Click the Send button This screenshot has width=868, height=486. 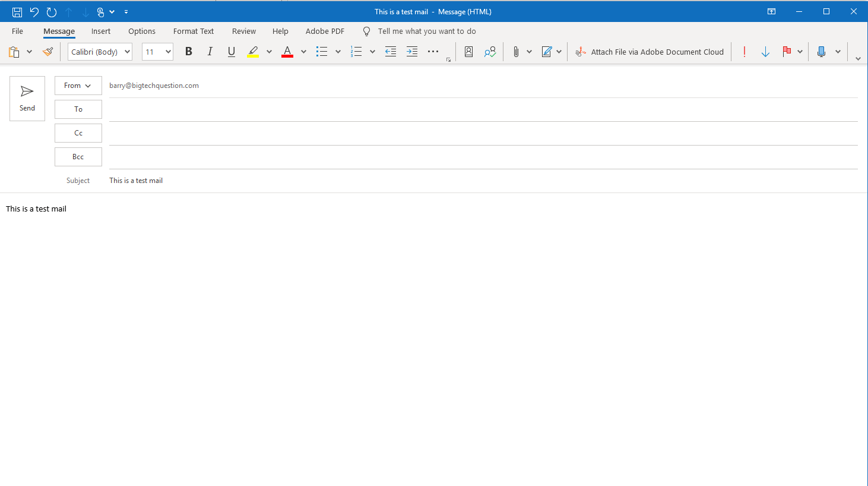tap(27, 98)
